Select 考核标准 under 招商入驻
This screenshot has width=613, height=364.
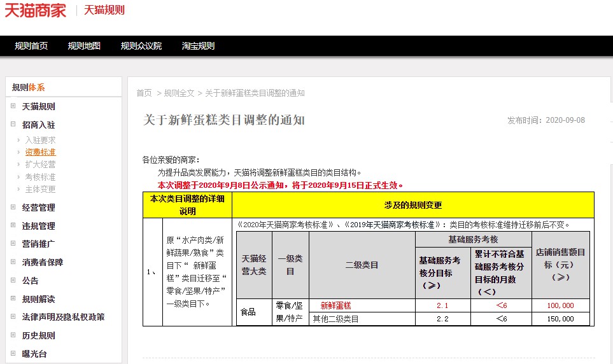pos(40,177)
